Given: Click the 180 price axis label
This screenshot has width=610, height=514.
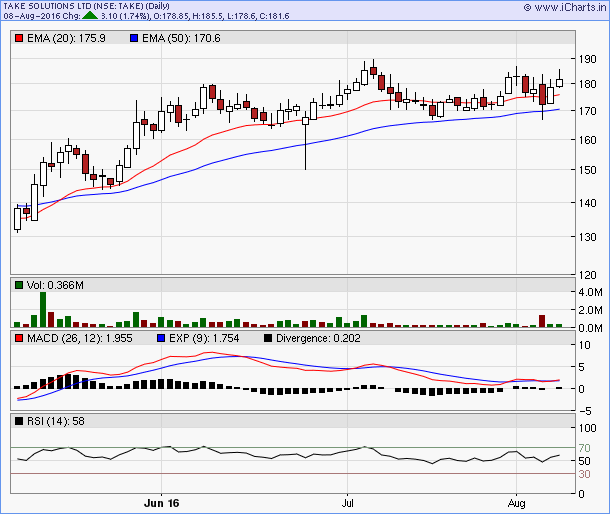Looking at the screenshot, I should (587, 84).
